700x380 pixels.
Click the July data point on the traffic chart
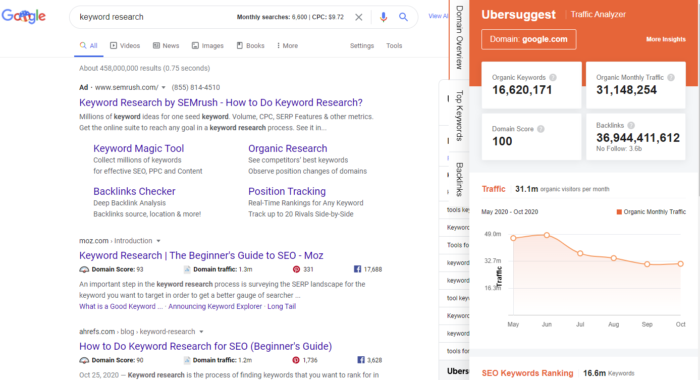580,253
